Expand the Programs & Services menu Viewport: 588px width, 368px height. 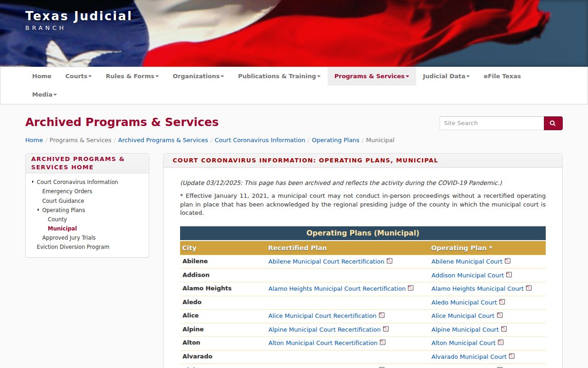click(x=372, y=76)
